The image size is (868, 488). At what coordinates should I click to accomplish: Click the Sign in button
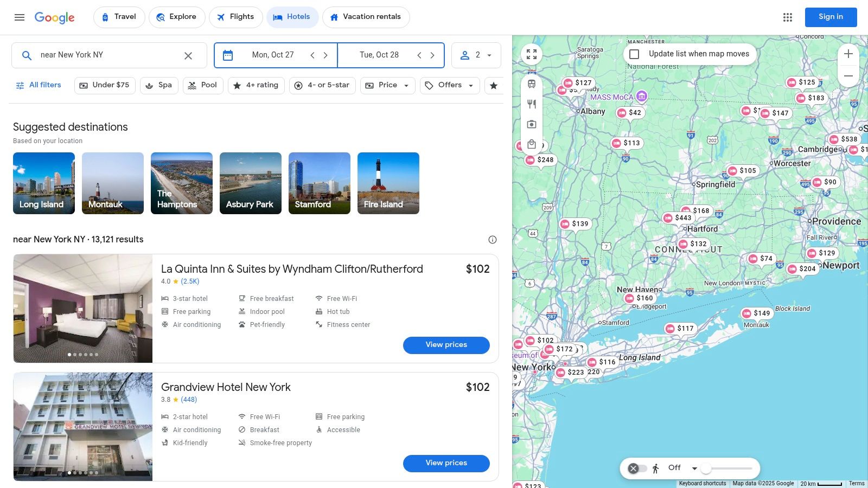coord(831,17)
